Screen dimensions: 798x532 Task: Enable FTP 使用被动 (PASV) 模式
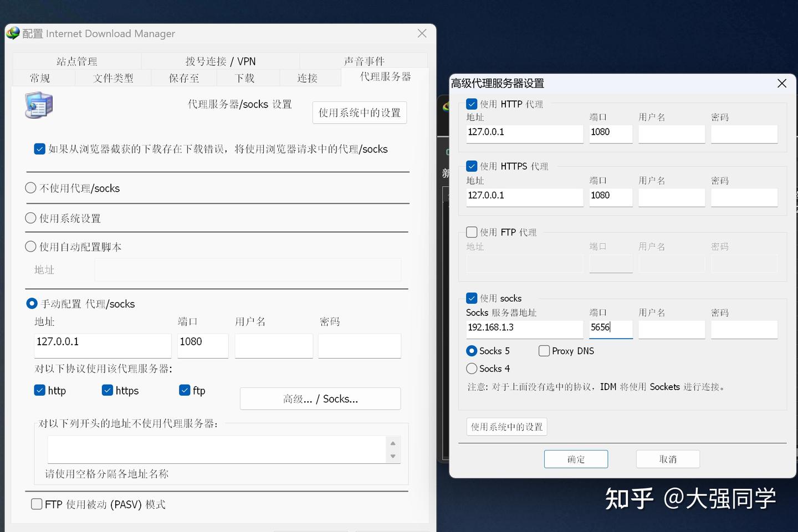click(x=37, y=503)
